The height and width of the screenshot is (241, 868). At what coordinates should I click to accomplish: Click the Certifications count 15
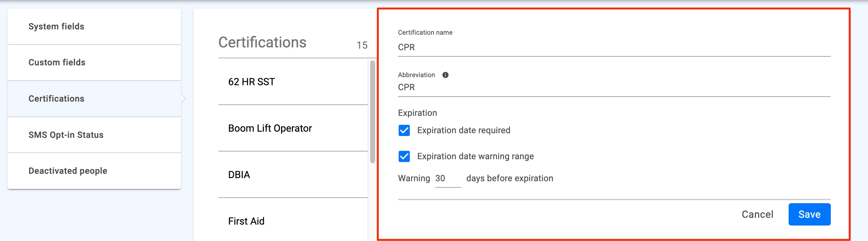pyautogui.click(x=362, y=46)
